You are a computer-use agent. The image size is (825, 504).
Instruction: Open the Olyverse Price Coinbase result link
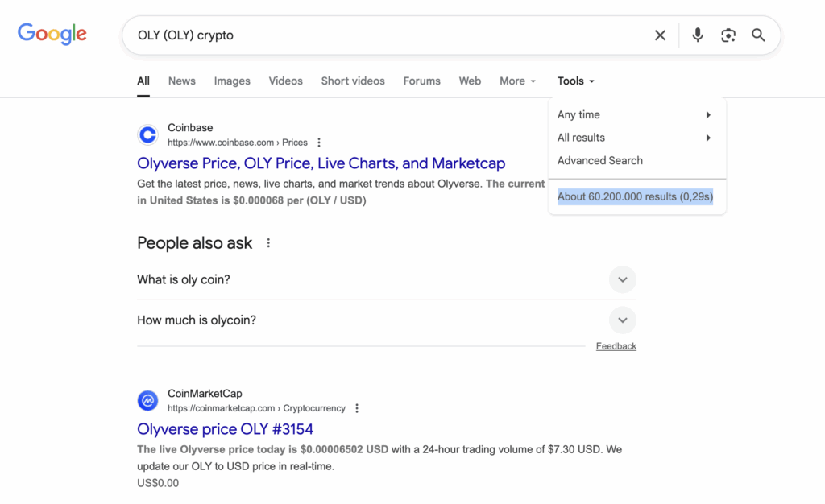[321, 163]
